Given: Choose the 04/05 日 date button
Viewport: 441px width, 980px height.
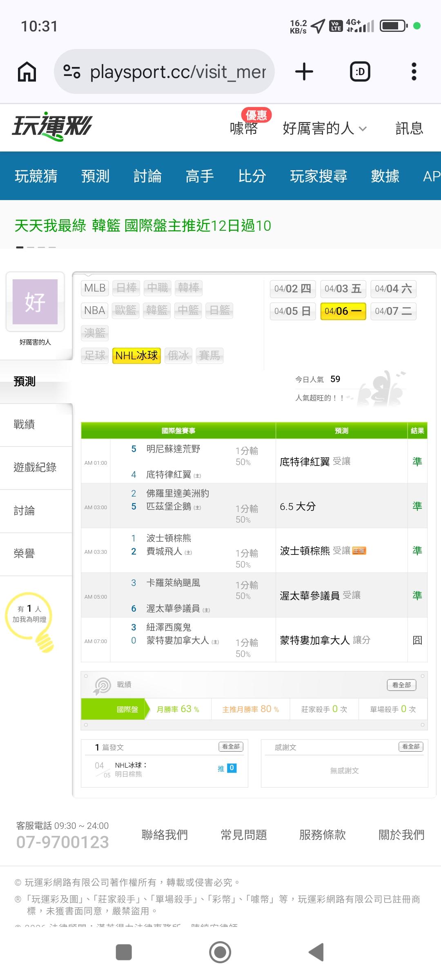Looking at the screenshot, I should [x=292, y=311].
